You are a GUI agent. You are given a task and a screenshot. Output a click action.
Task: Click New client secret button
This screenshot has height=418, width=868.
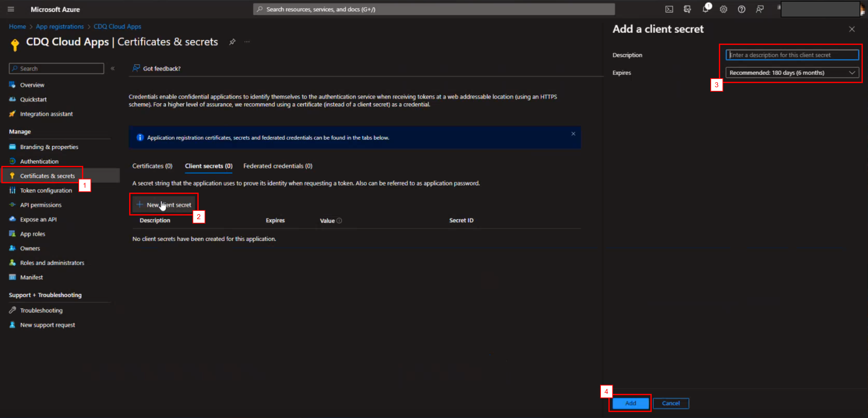point(164,205)
